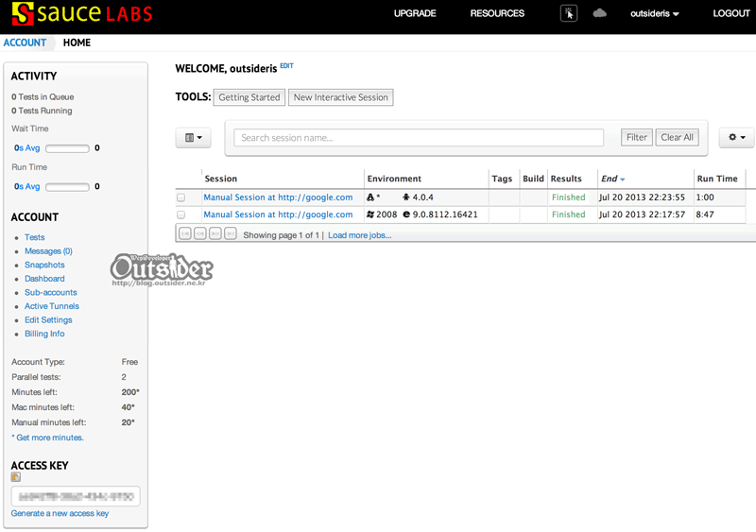756x532 pixels.
Task: Click the Environment column header
Action: [394, 179]
